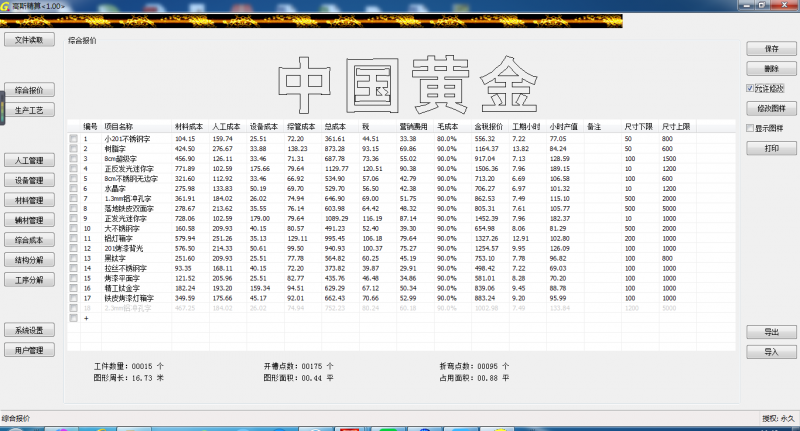Select the 尺寸下限 column header
The height and width of the screenshot is (431, 800).
click(638, 126)
